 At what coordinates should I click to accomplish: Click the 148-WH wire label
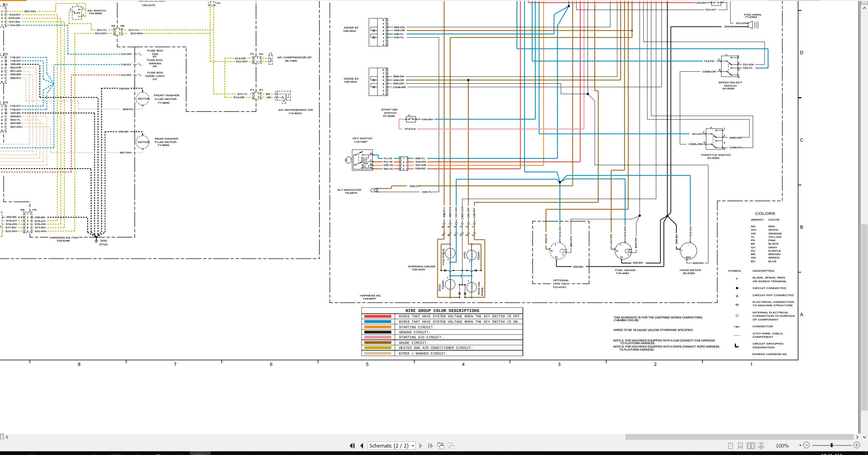point(427,119)
